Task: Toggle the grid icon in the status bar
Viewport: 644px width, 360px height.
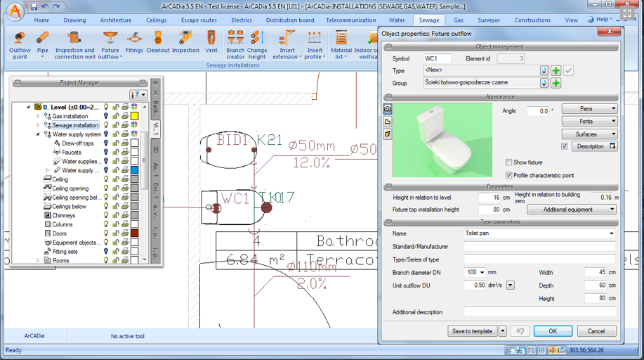Action: coord(541,350)
